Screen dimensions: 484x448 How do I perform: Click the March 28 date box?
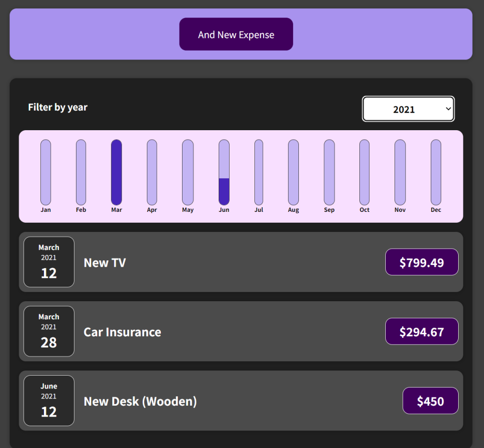(x=49, y=331)
